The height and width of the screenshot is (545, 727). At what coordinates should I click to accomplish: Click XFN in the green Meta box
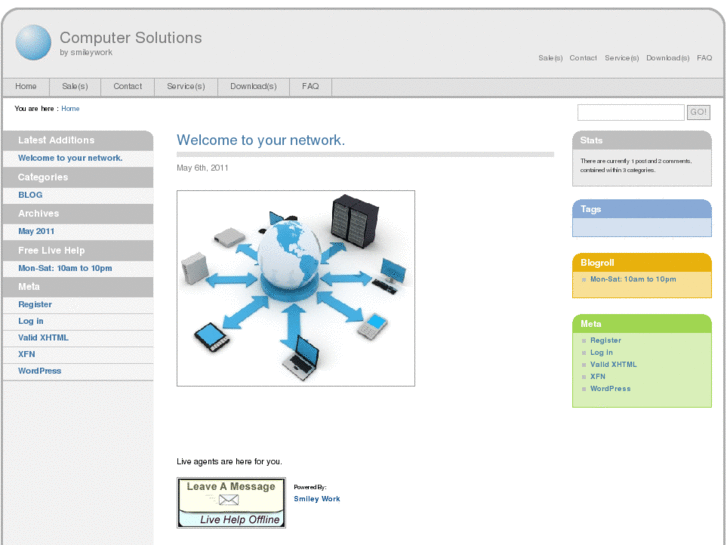pyautogui.click(x=598, y=377)
